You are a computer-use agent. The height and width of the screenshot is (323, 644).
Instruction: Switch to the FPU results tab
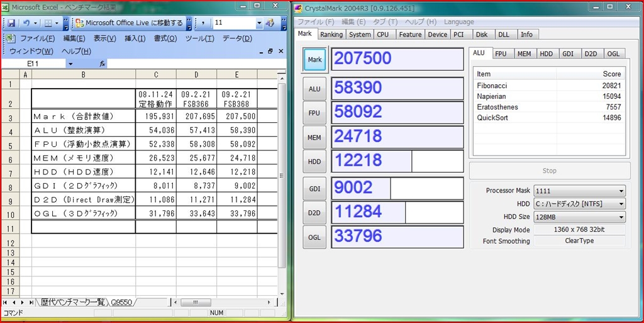501,54
